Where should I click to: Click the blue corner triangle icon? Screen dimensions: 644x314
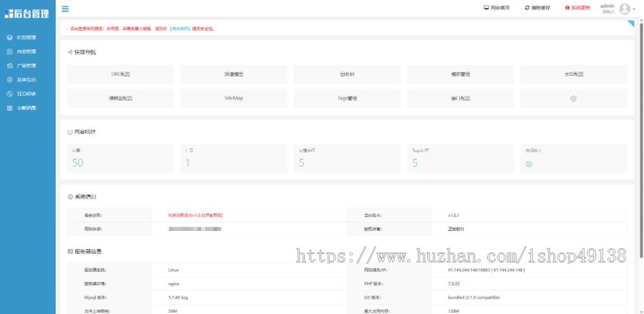pos(631,24)
